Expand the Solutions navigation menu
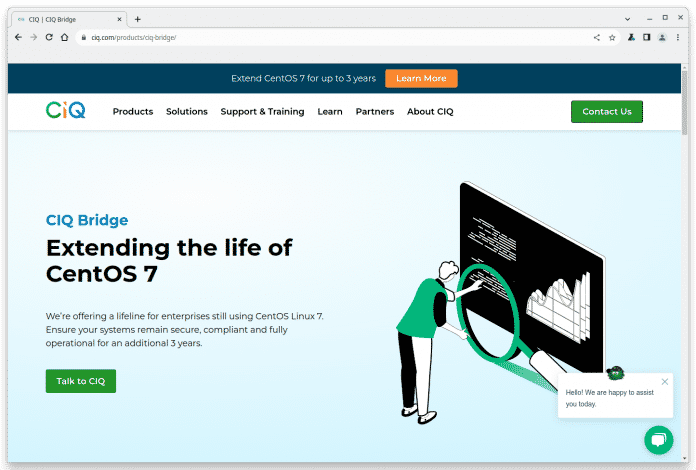This screenshot has width=696, height=470. coord(187,112)
